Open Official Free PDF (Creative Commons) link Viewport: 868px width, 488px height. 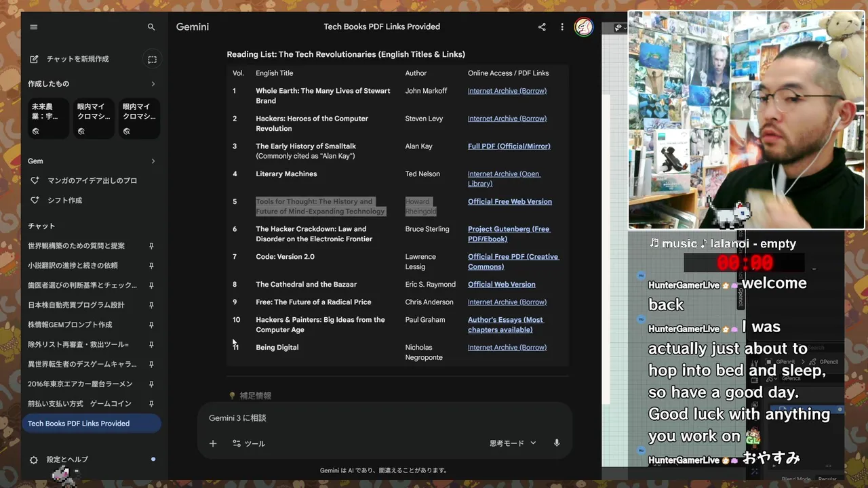coord(513,262)
